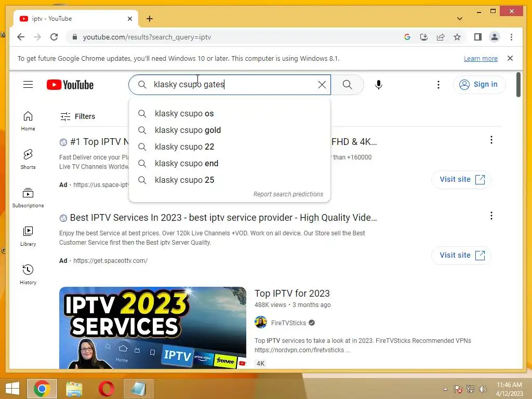
Task: Open Opera from the taskbar
Action: (106, 388)
